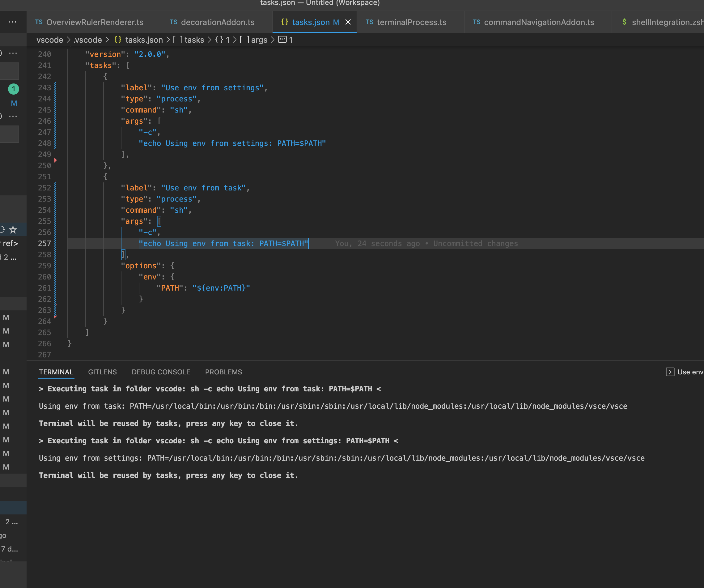Screen dimensions: 704x588
Task: Click the green 1 badge in the activity bar
Action: [13, 89]
